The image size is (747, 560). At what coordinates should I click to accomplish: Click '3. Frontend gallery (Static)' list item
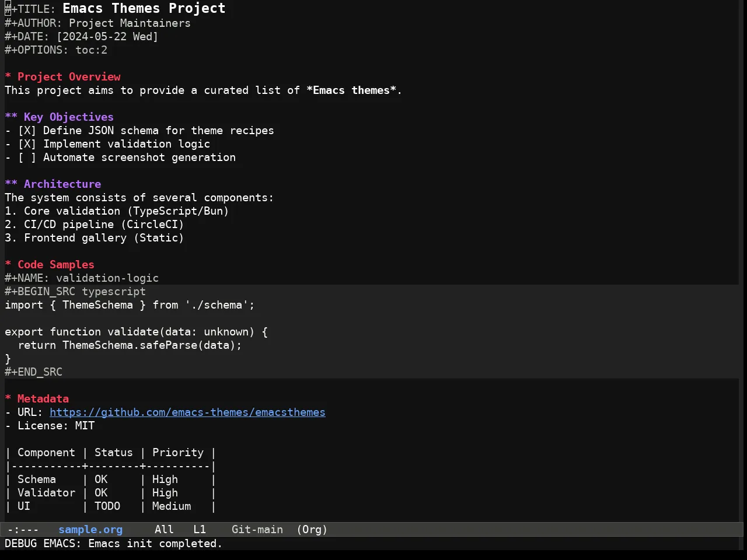(x=95, y=238)
